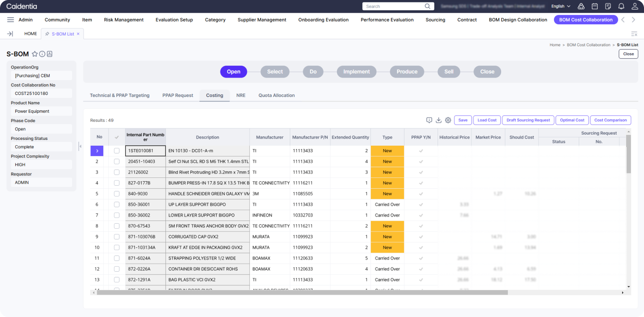Open the English language dropdown
Image resolution: width=644 pixels, height=317 pixels.
point(561,6)
